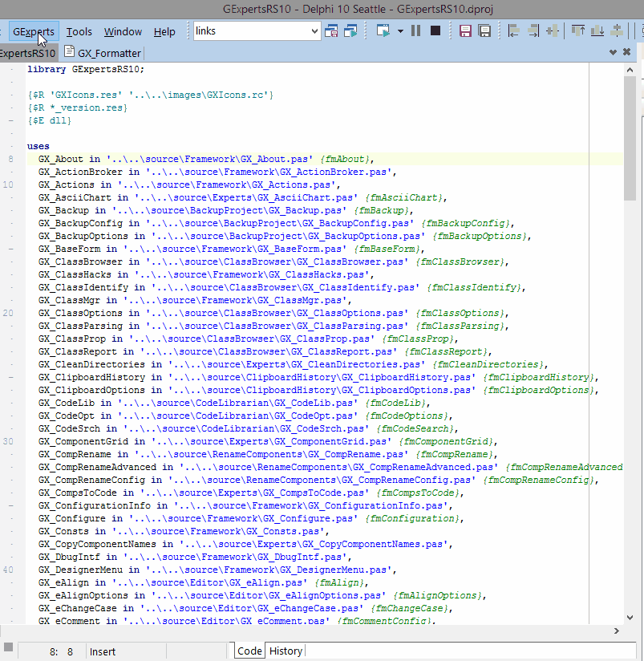The image size is (644, 661).
Task: Expand the editor tab list chevron
Action: click(x=613, y=52)
